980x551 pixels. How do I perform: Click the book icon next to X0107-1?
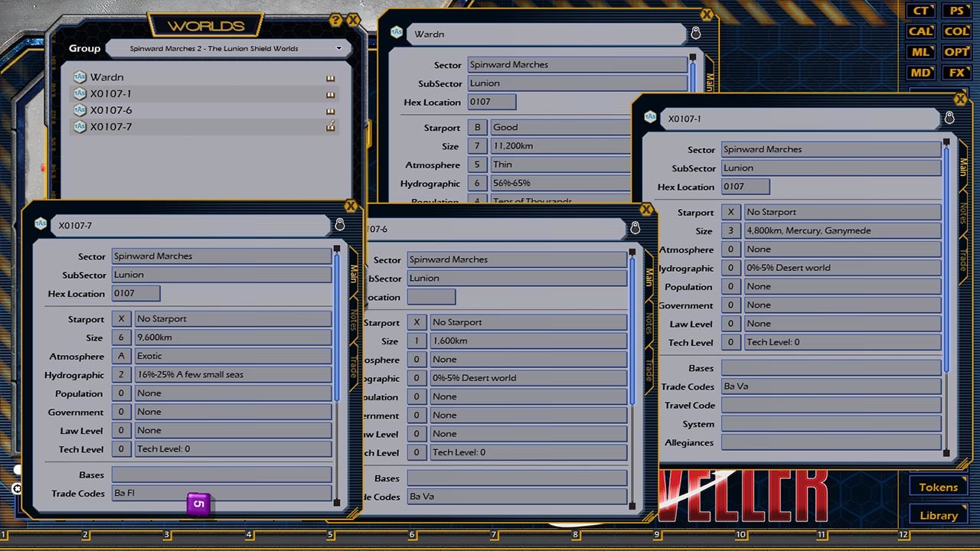(330, 93)
